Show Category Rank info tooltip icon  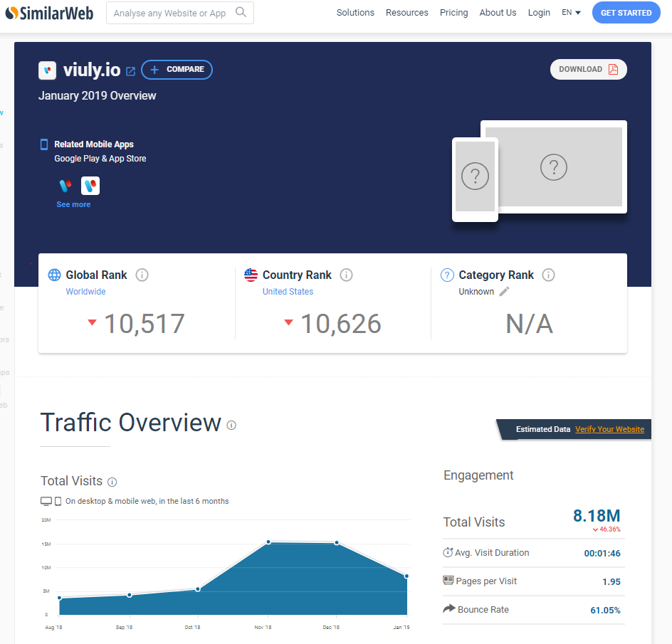pyautogui.click(x=549, y=275)
